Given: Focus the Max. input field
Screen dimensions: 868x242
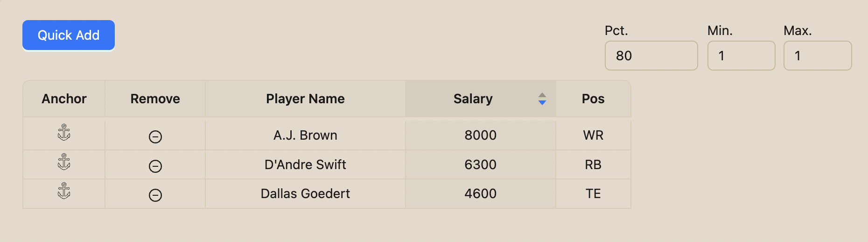Looking at the screenshot, I should 818,56.
